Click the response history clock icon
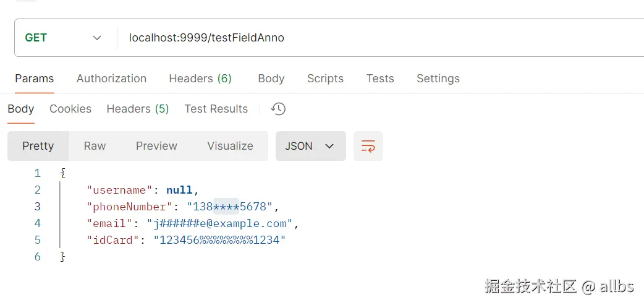 278,109
